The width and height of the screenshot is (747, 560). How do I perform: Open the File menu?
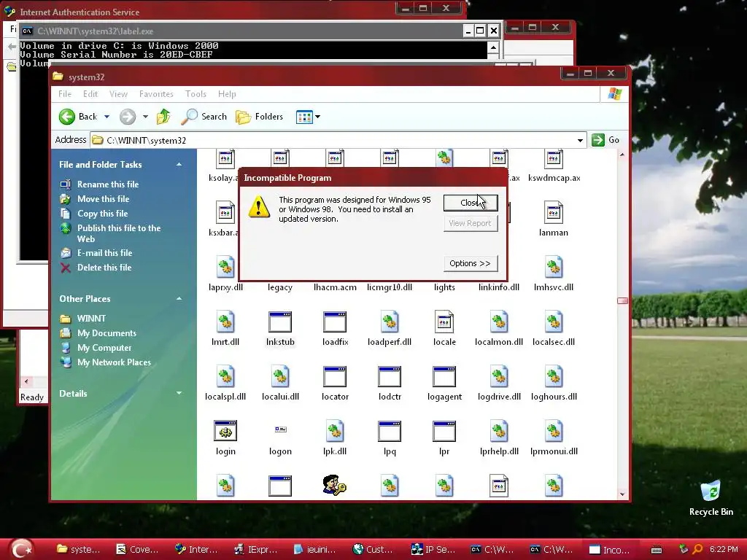(65, 94)
